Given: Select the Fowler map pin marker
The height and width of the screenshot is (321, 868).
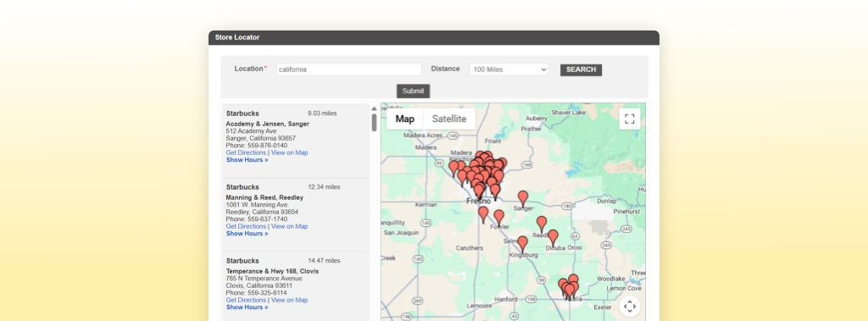Looking at the screenshot, I should [498, 218].
